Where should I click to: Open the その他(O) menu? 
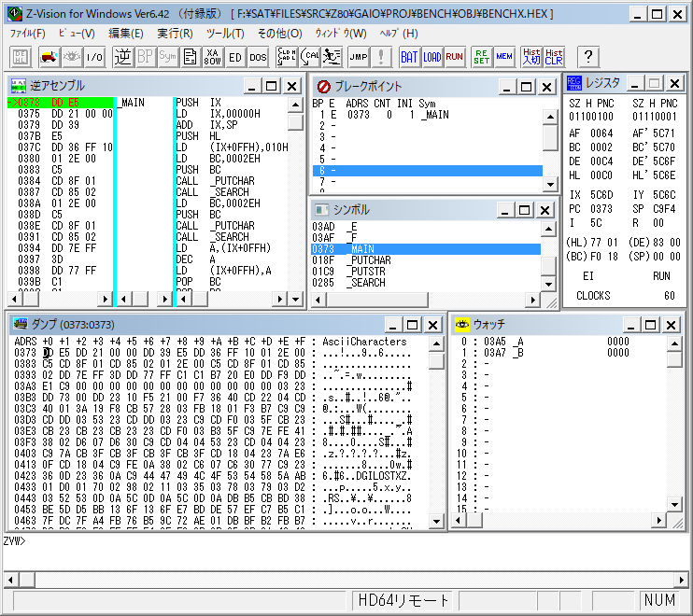coord(280,34)
